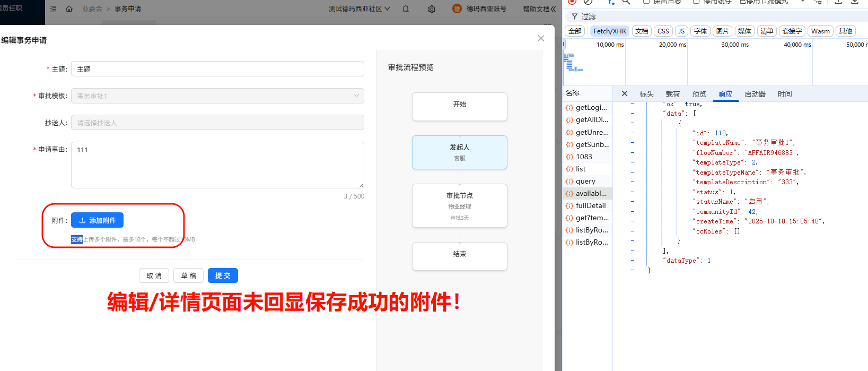This screenshot has width=868, height=371.
Task: Click the DevTools network search magnifier
Action: click(626, 2)
